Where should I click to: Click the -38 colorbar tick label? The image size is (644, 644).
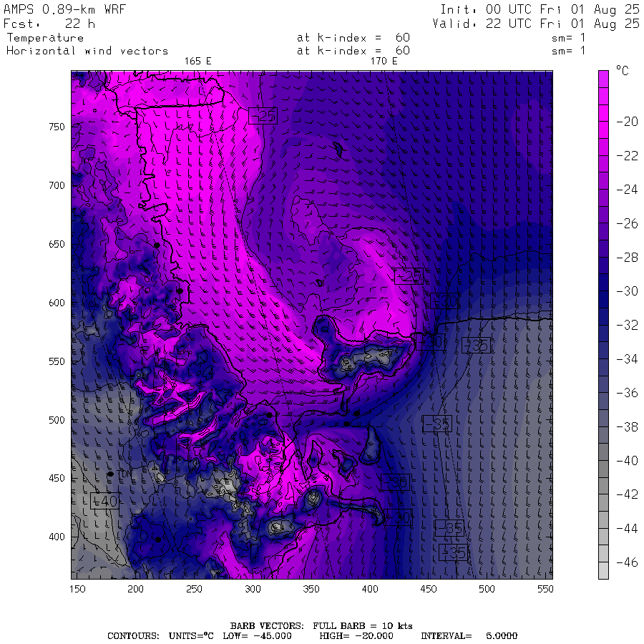point(627,427)
